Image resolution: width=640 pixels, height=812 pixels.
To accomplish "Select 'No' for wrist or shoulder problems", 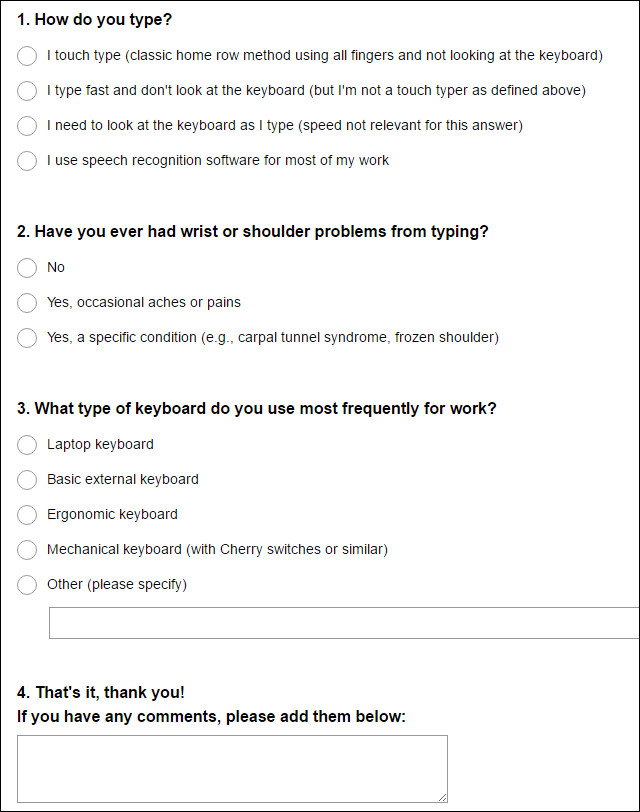I will [x=27, y=268].
